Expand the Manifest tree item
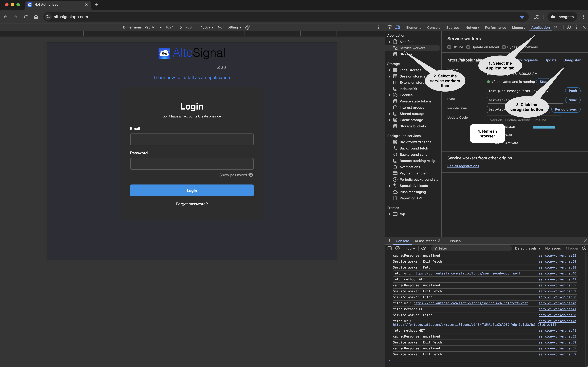Image resolution: width=588 pixels, height=367 pixels. [x=390, y=42]
